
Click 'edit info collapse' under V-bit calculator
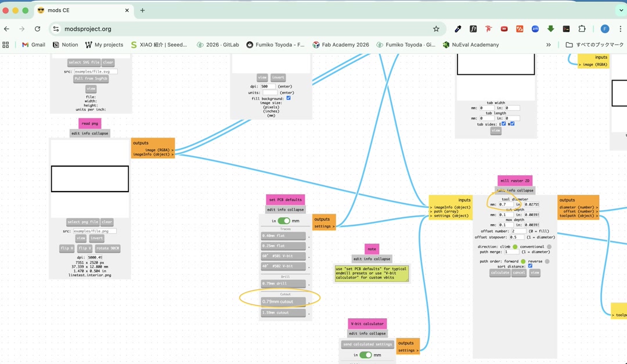pyautogui.click(x=367, y=333)
